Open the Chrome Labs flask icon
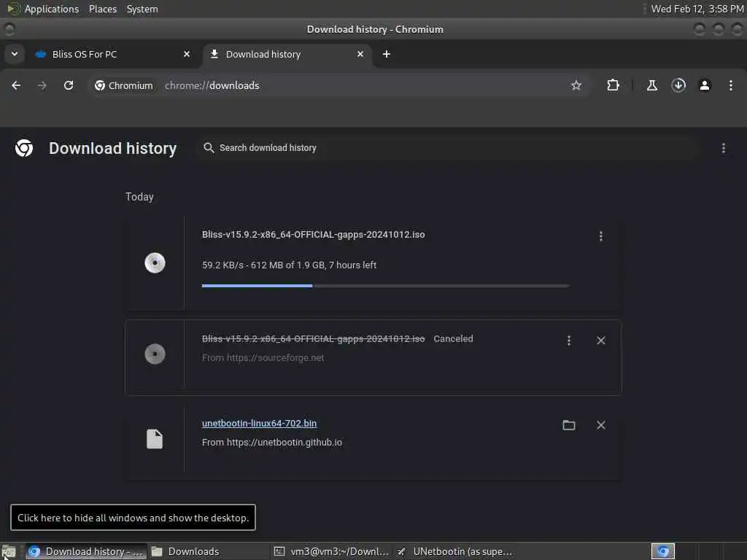Image resolution: width=747 pixels, height=560 pixels. point(651,85)
